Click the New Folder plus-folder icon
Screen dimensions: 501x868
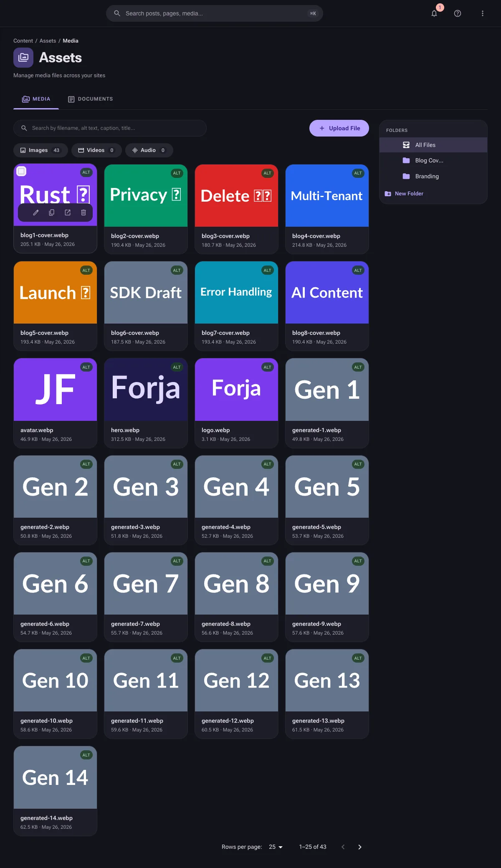coord(388,194)
